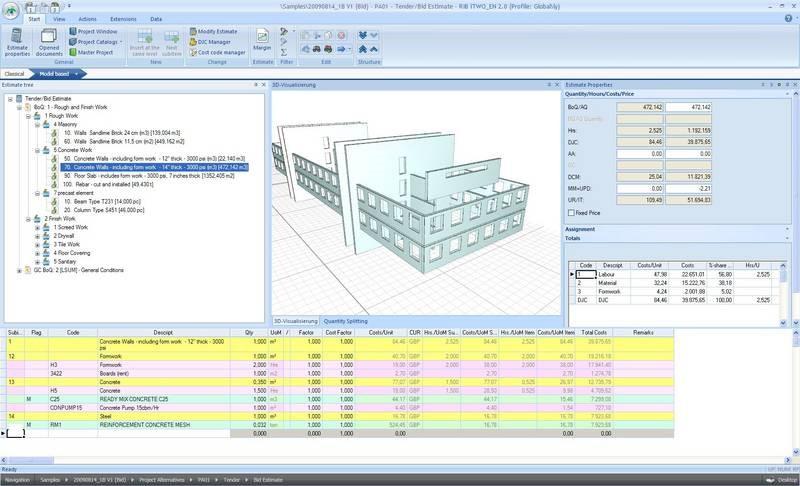Click the single-down chevron in Structure group

pyautogui.click(x=374, y=35)
